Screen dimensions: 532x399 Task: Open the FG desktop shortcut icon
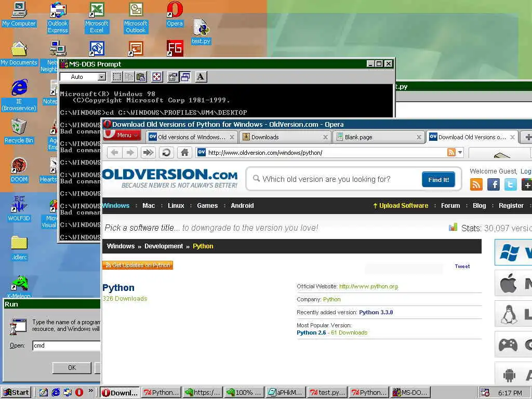(x=175, y=48)
